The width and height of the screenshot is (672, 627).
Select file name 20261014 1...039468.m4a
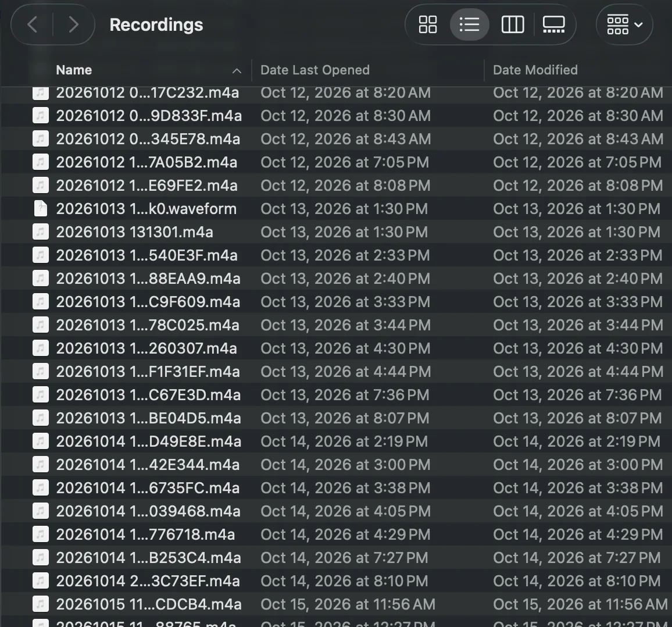pyautogui.click(x=148, y=511)
